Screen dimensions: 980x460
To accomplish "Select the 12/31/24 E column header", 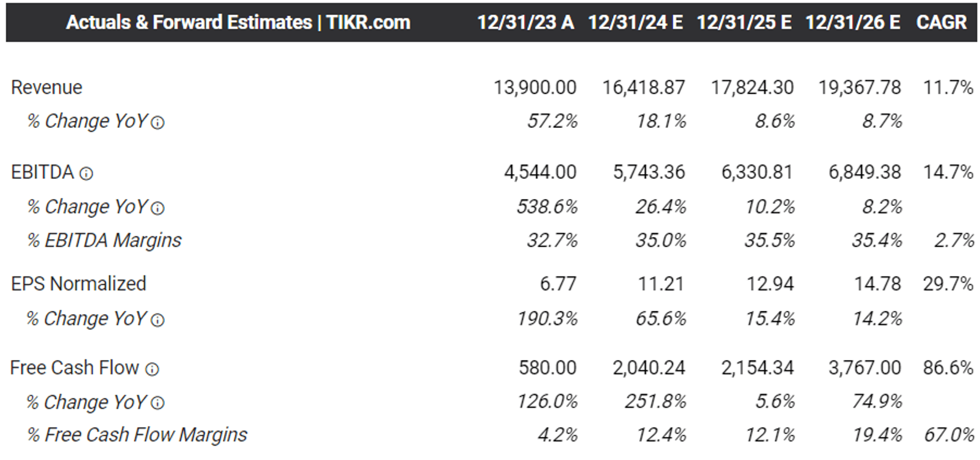I will click(635, 22).
